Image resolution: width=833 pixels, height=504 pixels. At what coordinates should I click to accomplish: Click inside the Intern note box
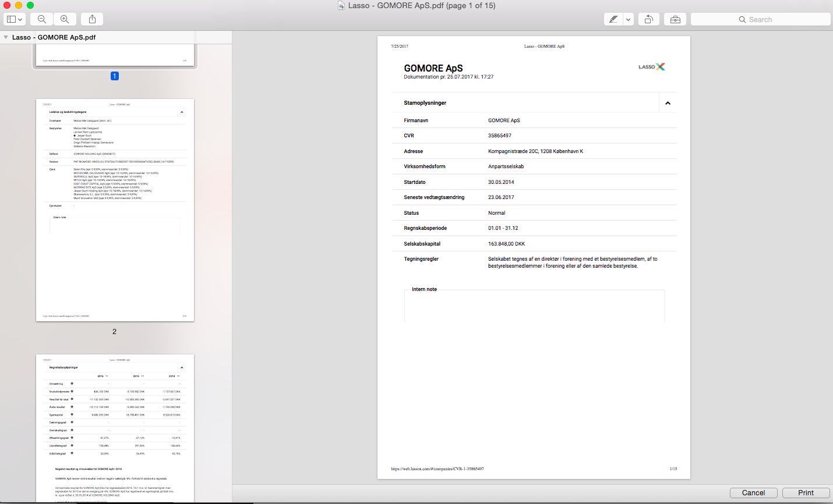534,307
